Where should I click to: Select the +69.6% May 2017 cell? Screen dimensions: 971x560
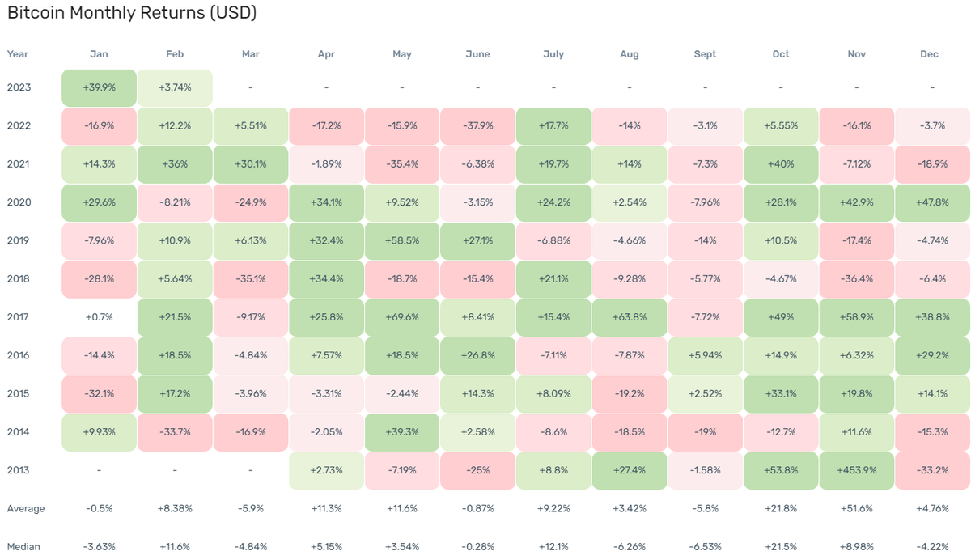(402, 317)
